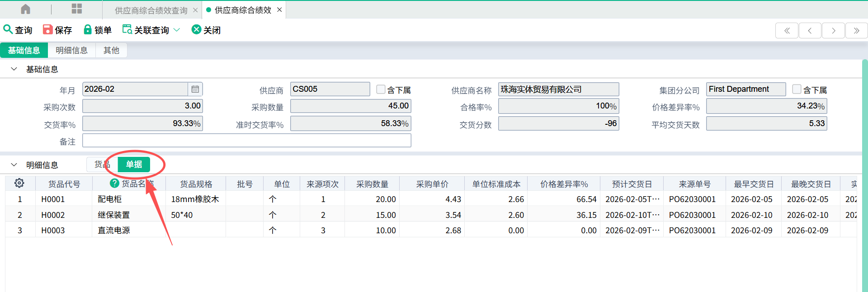The width and height of the screenshot is (868, 292).
Task: Expand the 关联查询 dropdown arrow
Action: [177, 30]
